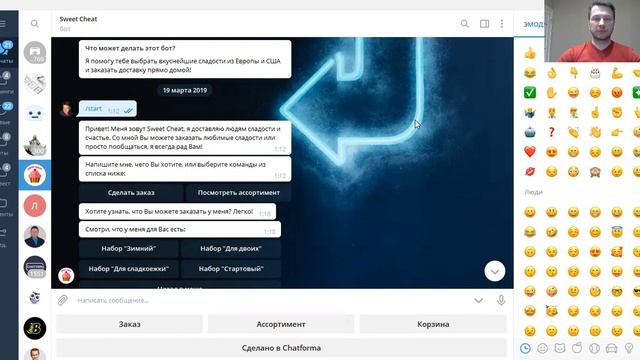Show people emoji category smiley icon
Viewport: 640px width, 360px height.
coord(542,348)
